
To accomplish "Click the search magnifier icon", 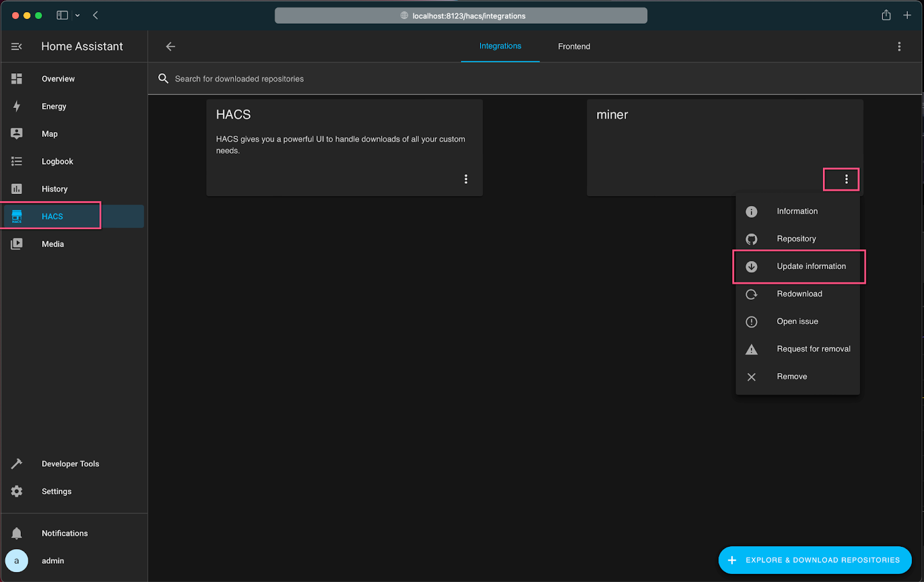I will 163,79.
